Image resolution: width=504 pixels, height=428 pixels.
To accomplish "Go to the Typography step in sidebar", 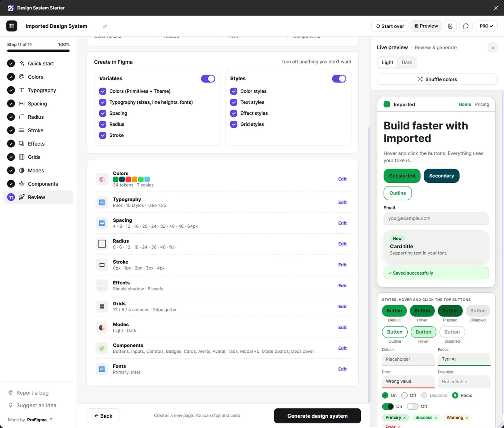I will [x=38, y=90].
